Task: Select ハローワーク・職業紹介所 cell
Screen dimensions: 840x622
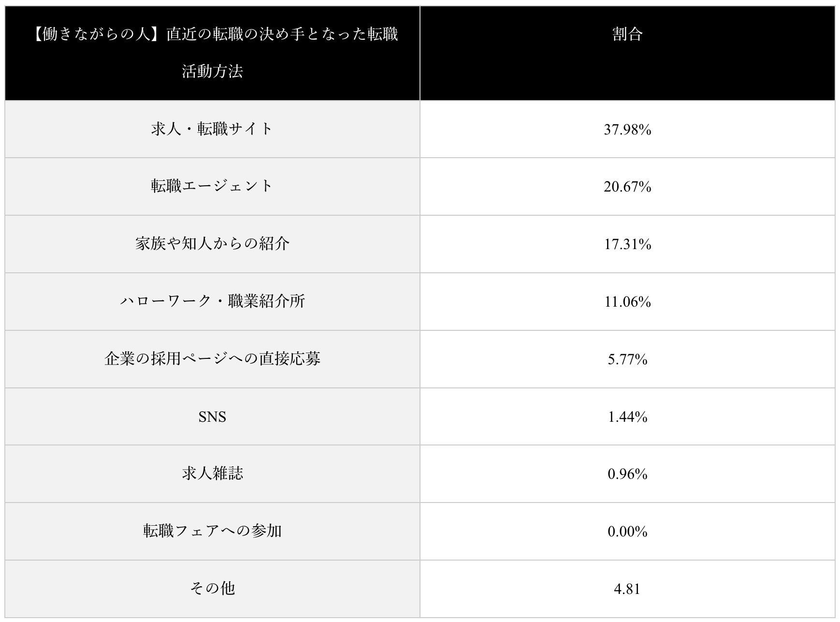Action: point(212,301)
